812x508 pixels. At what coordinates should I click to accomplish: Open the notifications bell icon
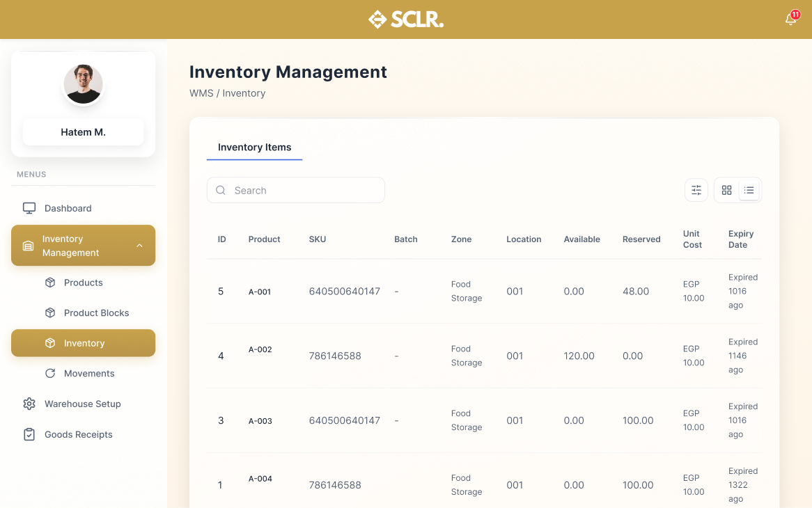point(790,19)
